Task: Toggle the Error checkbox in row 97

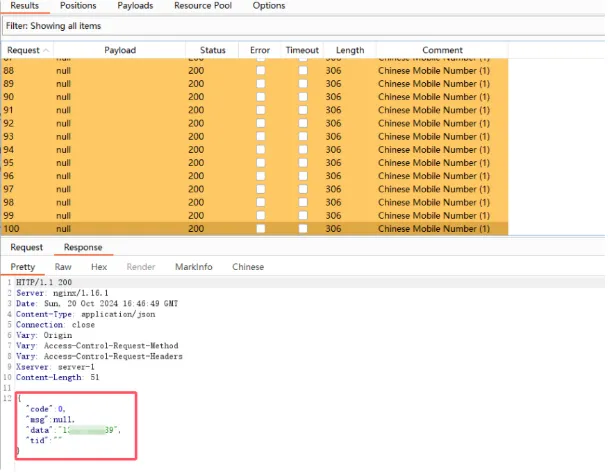Action: tap(261, 189)
